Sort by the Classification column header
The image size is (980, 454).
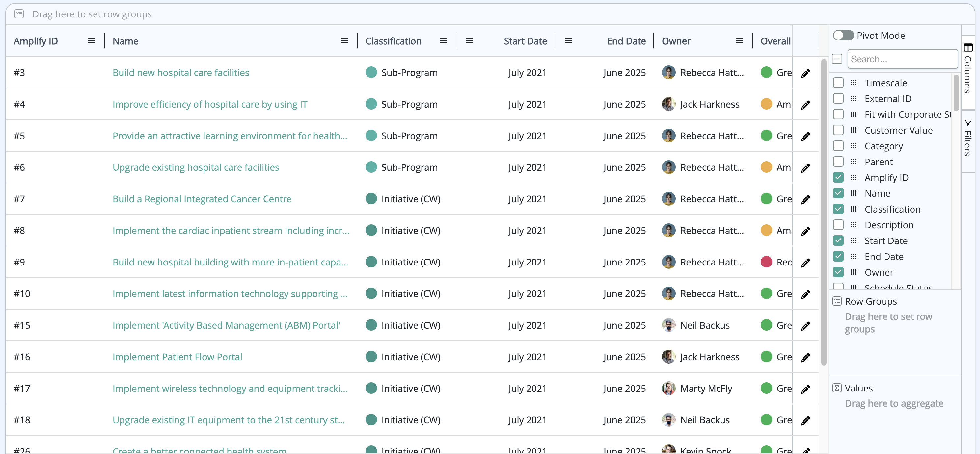[394, 41]
